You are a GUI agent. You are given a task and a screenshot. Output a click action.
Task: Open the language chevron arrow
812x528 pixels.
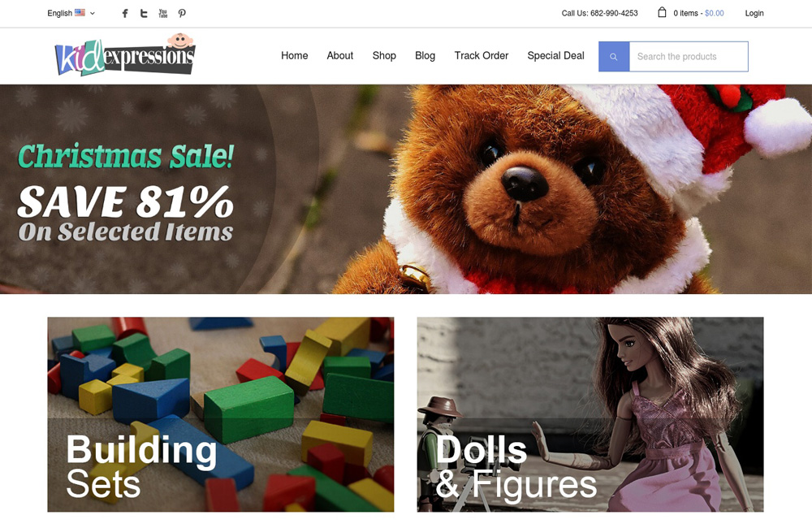pos(93,14)
